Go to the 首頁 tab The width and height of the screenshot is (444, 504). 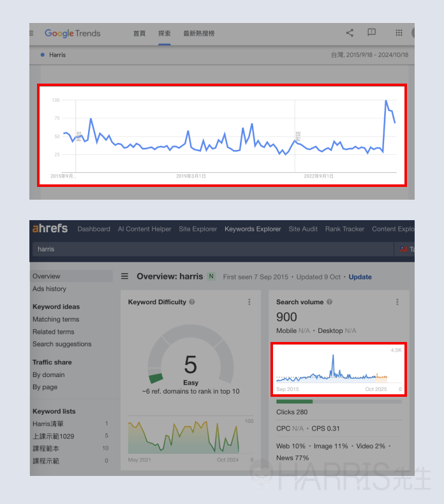[x=139, y=33]
